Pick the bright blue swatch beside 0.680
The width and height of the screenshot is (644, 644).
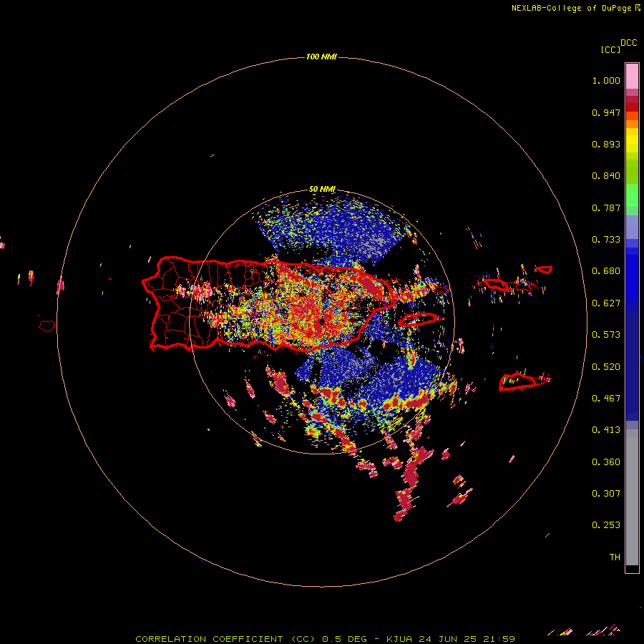(632, 273)
